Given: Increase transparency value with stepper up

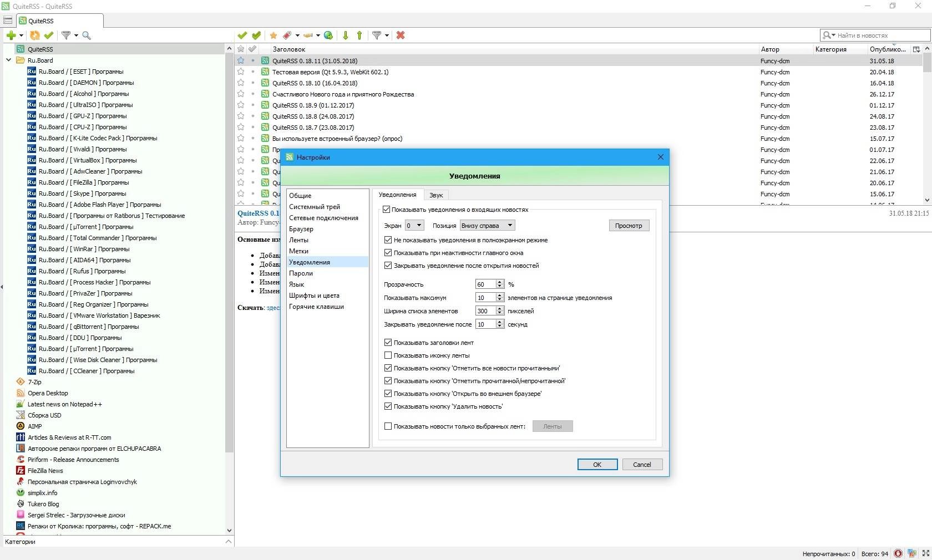Looking at the screenshot, I should [x=500, y=282].
